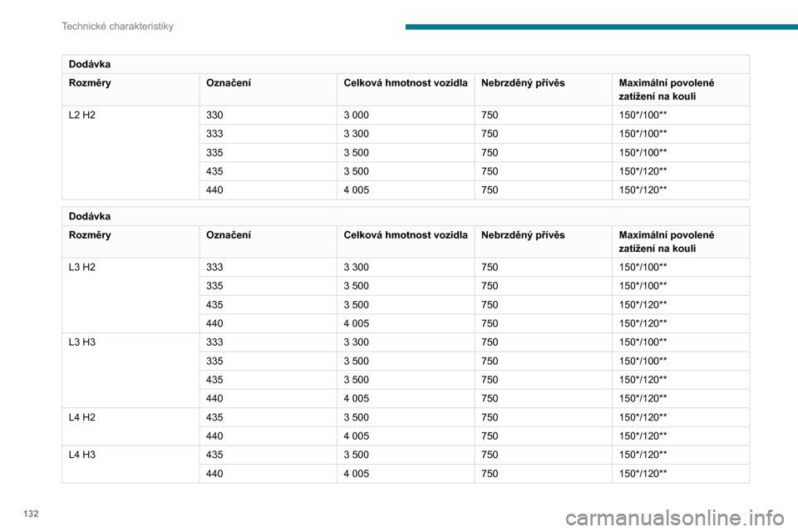Click designation value "330"

coord(214,115)
